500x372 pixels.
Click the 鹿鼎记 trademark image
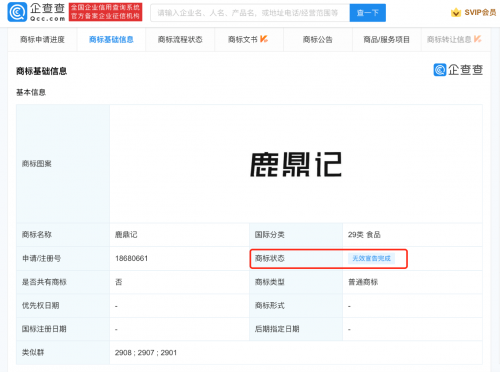(x=296, y=164)
